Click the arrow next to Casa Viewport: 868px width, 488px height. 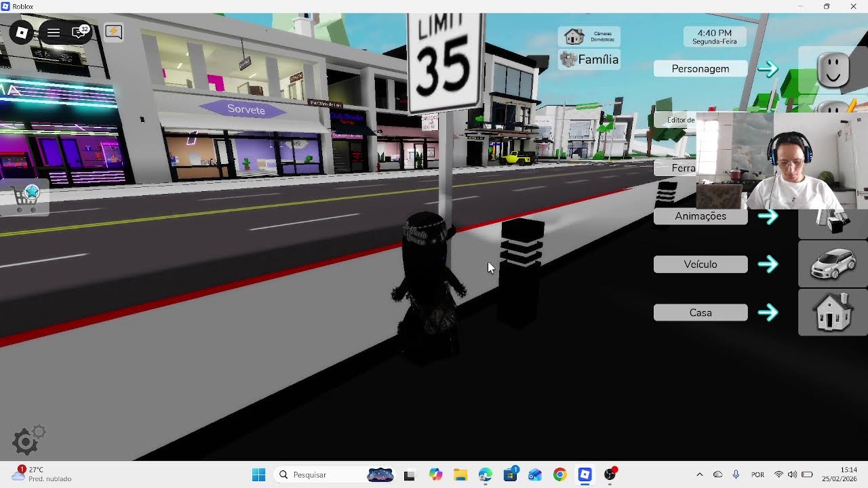pos(768,312)
